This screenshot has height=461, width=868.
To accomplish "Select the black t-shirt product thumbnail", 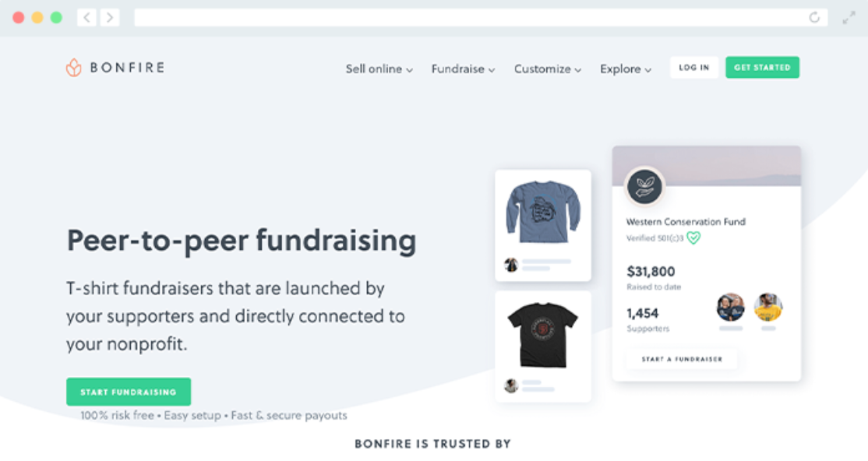I will (x=543, y=335).
